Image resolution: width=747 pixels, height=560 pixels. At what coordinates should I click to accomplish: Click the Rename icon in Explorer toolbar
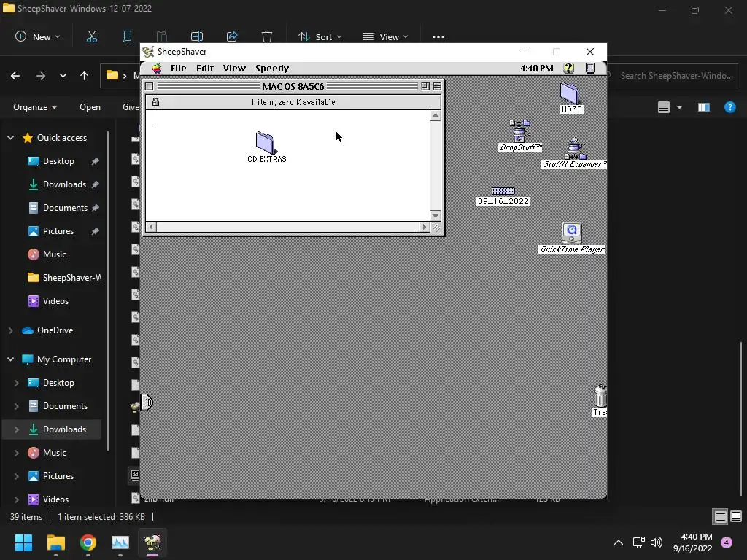pyautogui.click(x=197, y=36)
